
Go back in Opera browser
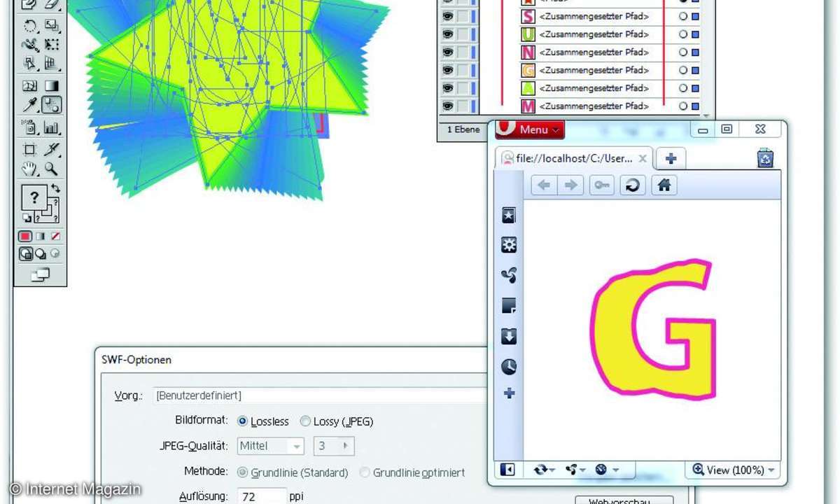[544, 185]
